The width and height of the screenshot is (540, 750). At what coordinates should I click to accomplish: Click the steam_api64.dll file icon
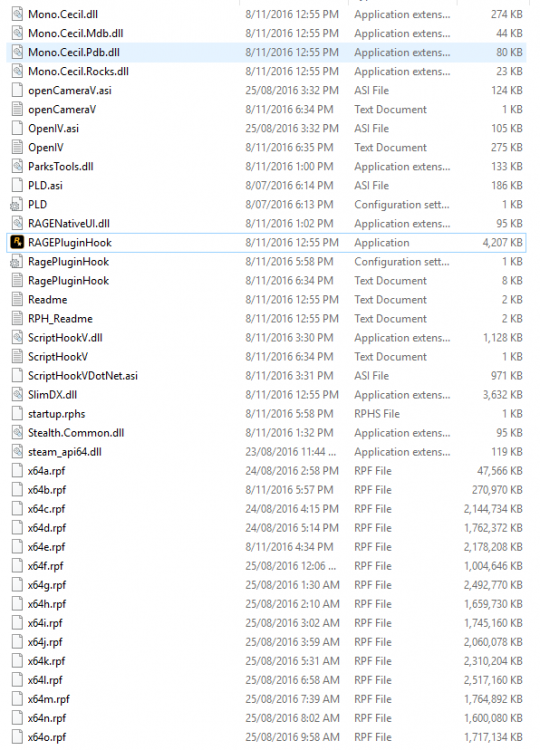[x=17, y=452]
